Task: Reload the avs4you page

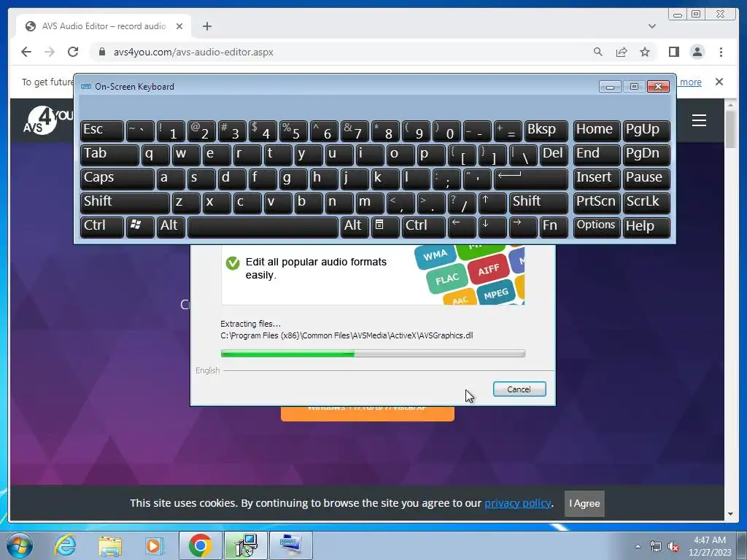Action: (73, 52)
